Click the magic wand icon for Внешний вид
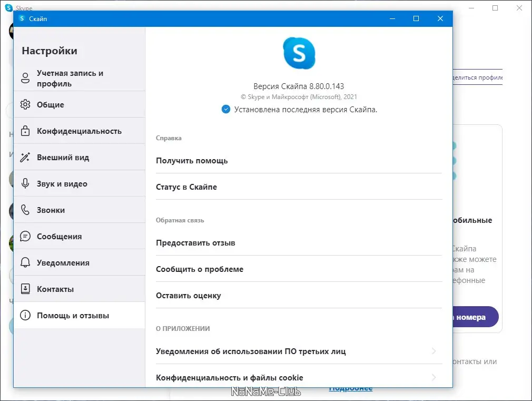Screen dimensions: 532x401 [x=25, y=157]
